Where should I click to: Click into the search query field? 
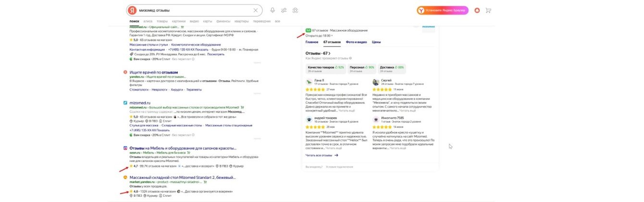(x=192, y=10)
